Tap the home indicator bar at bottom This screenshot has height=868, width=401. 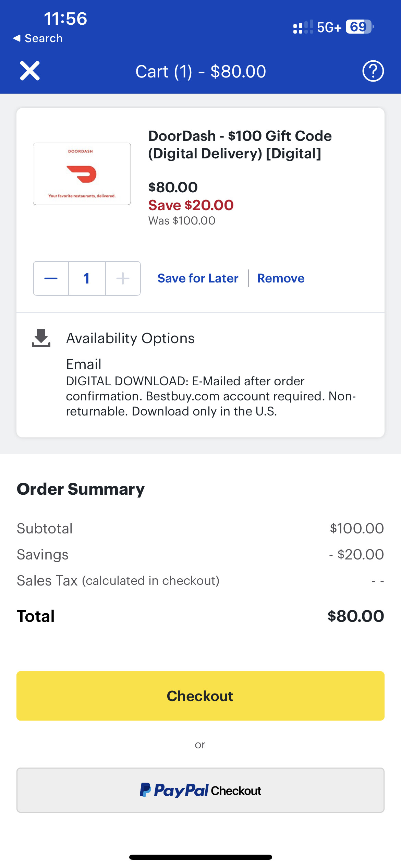point(200,857)
